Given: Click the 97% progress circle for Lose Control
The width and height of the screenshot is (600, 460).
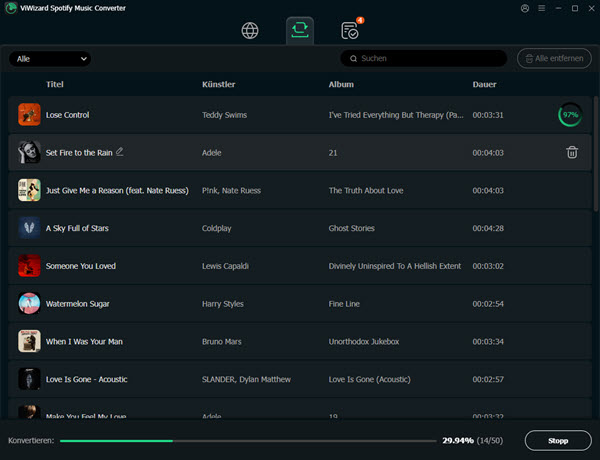Looking at the screenshot, I should pyautogui.click(x=570, y=115).
